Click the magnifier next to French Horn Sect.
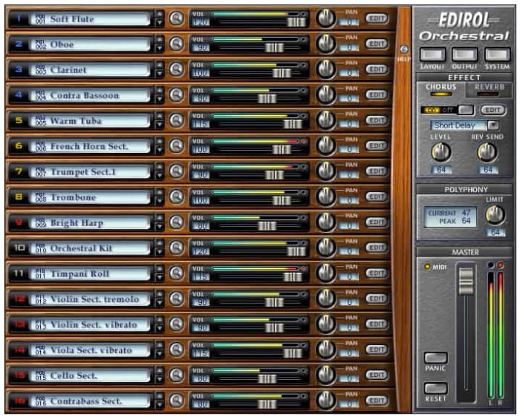Viewport: 520px width, 420px height. 177,145
